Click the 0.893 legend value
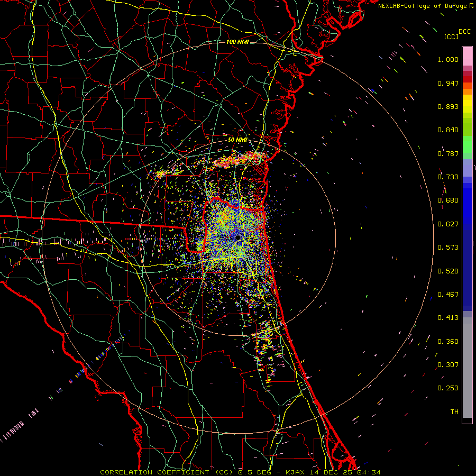Image resolution: width=476 pixels, height=476 pixels. pos(448,106)
